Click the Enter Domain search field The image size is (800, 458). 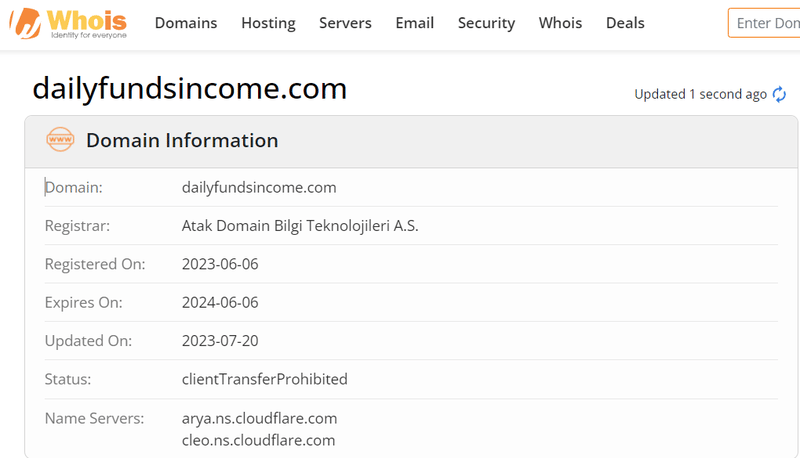coord(764,23)
